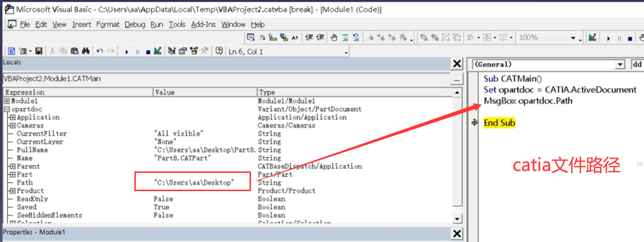This screenshot has height=242, width=644.
Task: Open the Window menu
Action: pos(233,24)
